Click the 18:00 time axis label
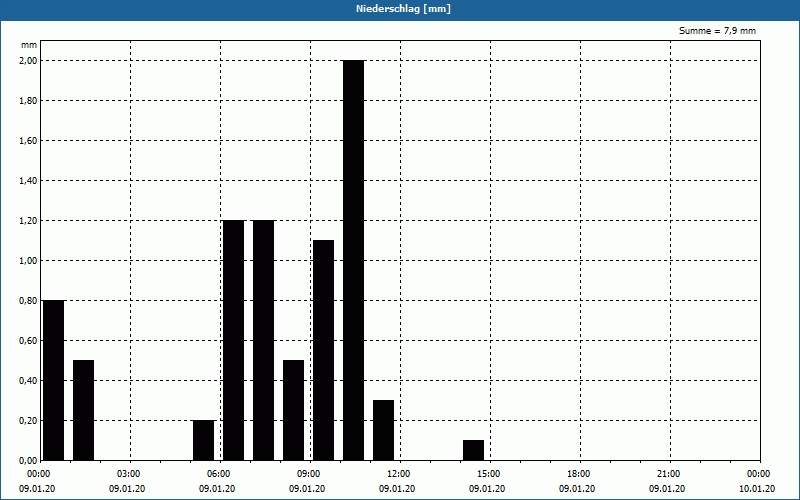 (x=579, y=474)
